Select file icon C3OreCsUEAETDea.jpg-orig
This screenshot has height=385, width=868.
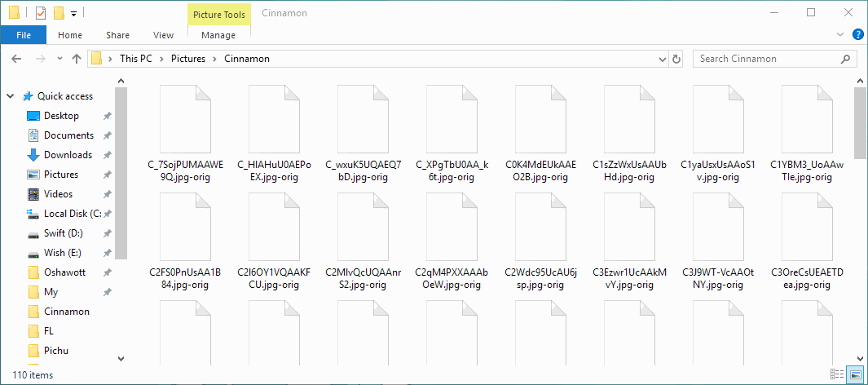click(x=807, y=227)
